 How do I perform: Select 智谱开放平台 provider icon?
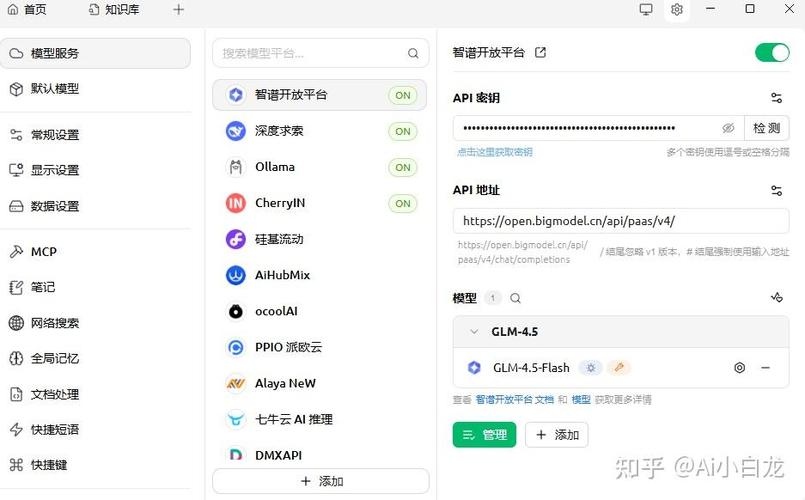coord(236,95)
